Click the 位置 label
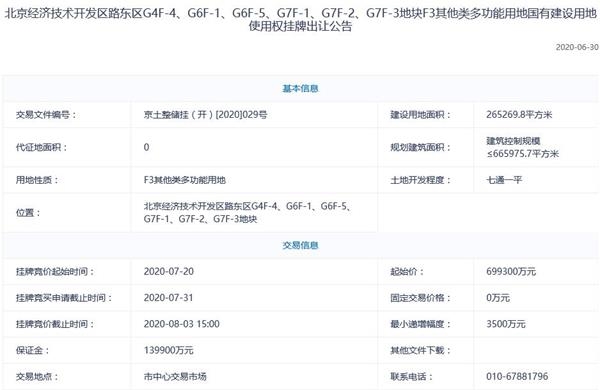The height and width of the screenshot is (390, 600). tap(28, 213)
